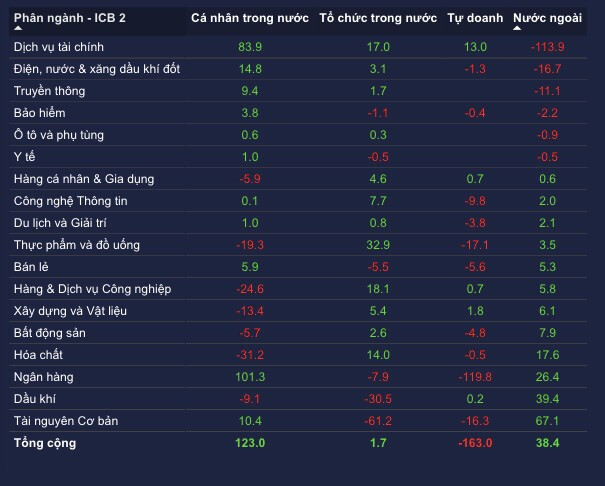Open the Ngân hàng sector row
605x486 pixels.
pos(44,377)
